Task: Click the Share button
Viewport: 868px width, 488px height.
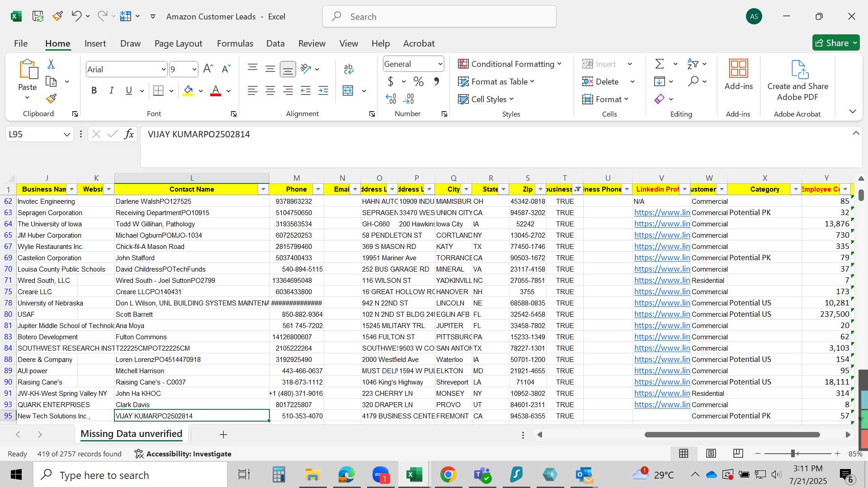Action: pos(835,43)
